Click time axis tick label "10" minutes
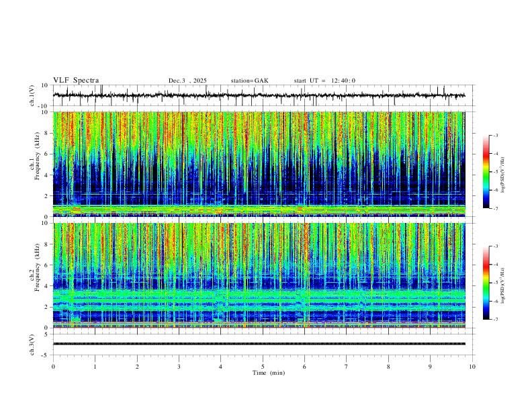Screen dimensions: 532x411 coord(472,367)
